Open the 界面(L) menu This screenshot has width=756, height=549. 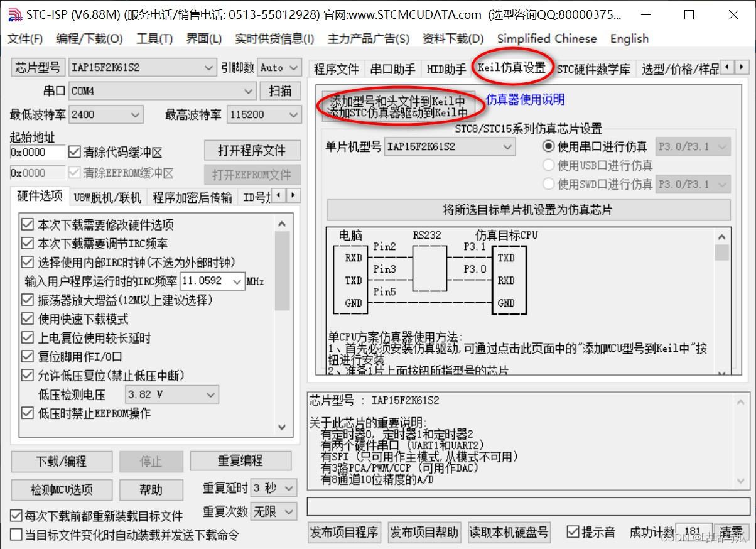tap(204, 39)
